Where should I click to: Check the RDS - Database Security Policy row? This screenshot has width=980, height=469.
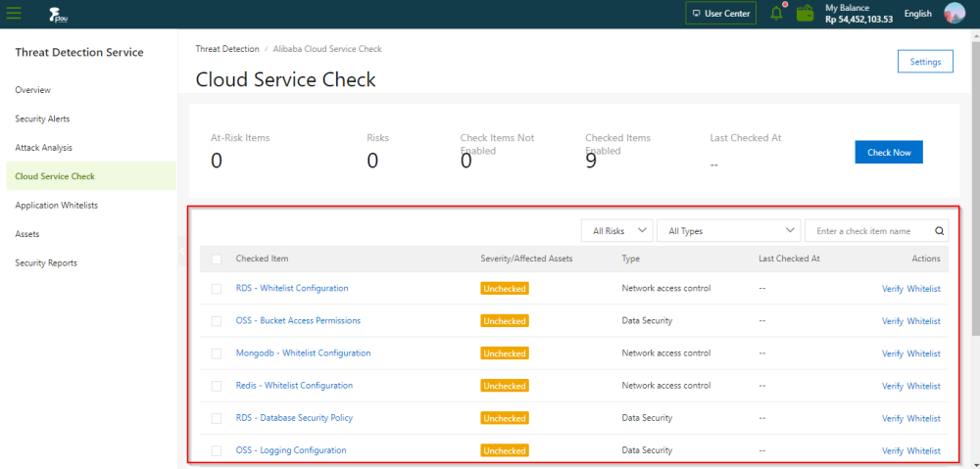tap(217, 418)
